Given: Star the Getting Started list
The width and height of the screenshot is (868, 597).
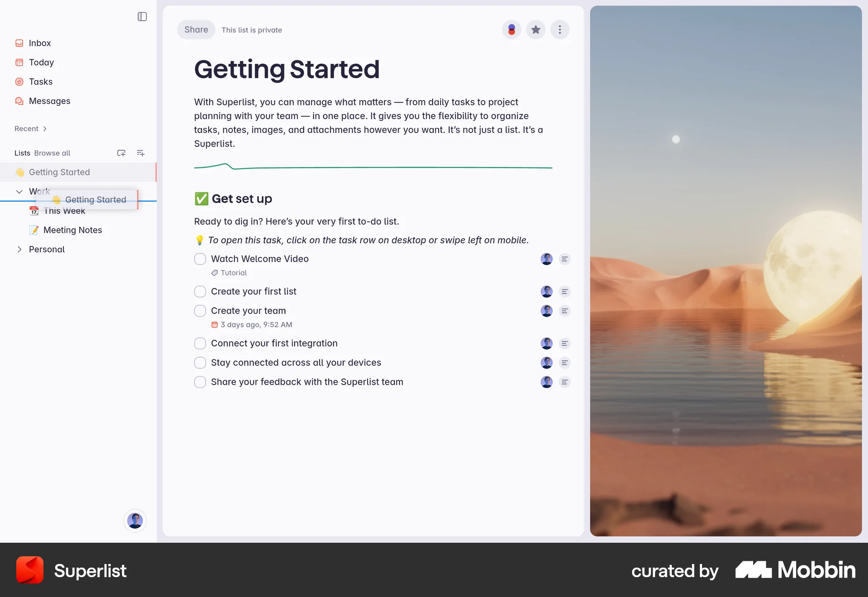Looking at the screenshot, I should [535, 29].
